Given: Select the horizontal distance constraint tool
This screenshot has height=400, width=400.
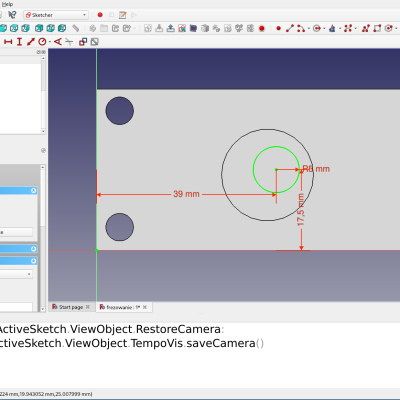Looking at the screenshot, I should [x=8, y=42].
